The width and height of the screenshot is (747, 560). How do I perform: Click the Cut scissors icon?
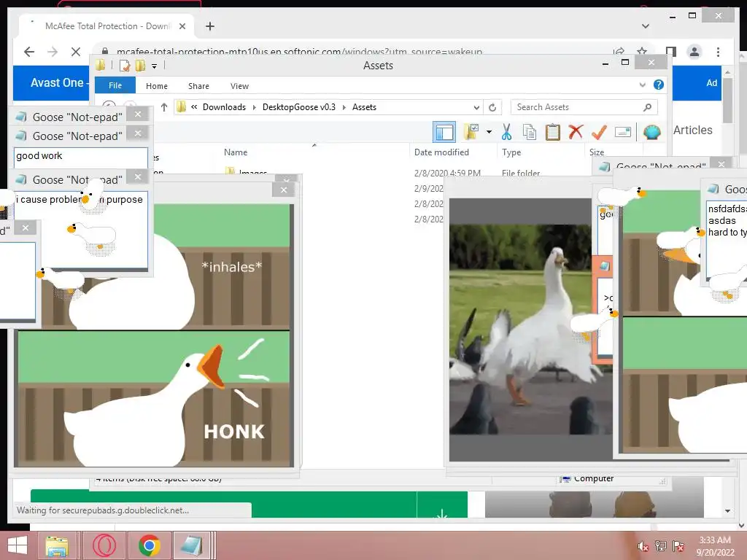point(506,132)
